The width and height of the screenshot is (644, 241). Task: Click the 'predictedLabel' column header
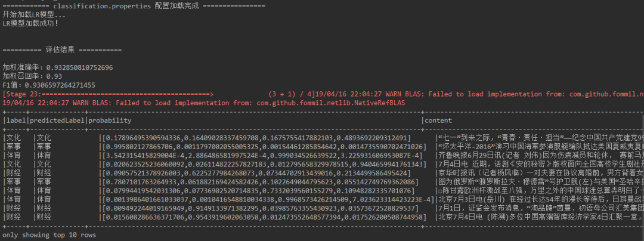[57, 120]
